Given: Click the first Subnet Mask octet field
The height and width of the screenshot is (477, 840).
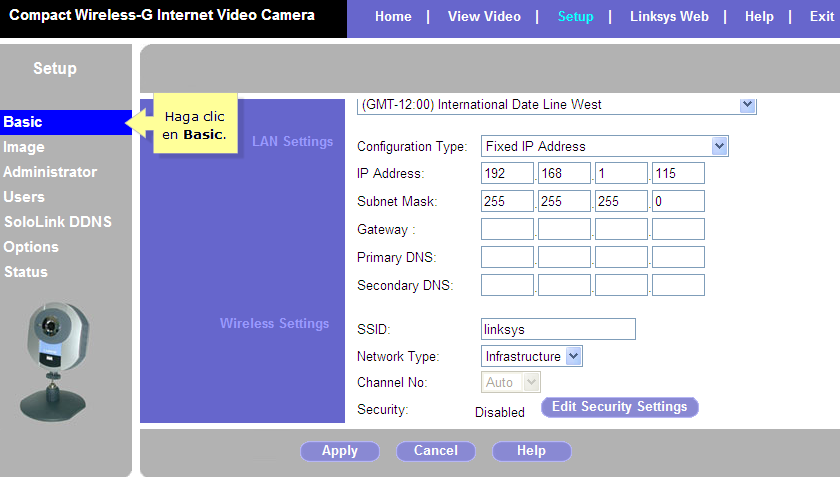Looking at the screenshot, I should click(507, 201).
